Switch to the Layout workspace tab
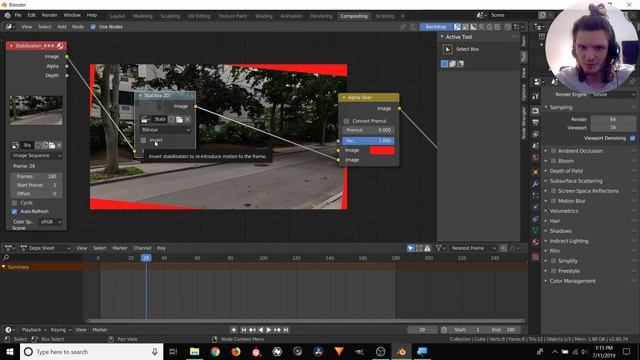This screenshot has width=640, height=360. coord(118,16)
